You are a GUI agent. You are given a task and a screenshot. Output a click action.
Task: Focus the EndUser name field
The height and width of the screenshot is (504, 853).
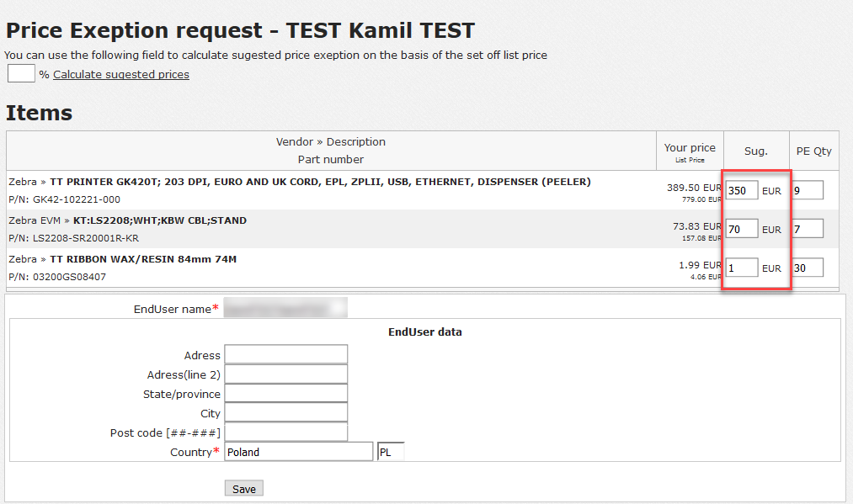tap(285, 308)
